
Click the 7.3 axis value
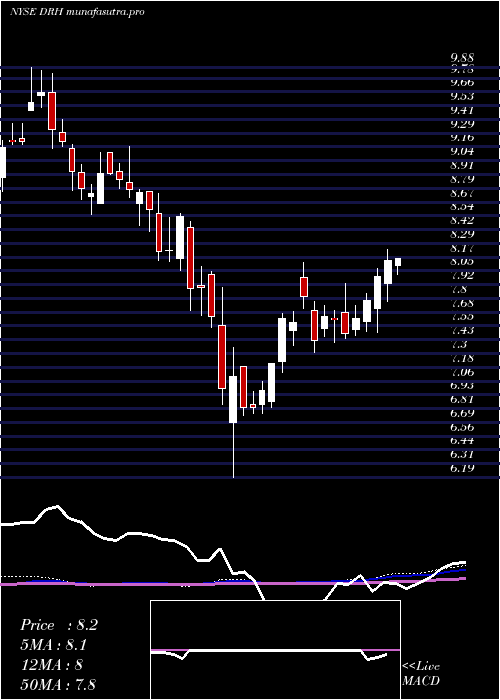coord(459,344)
